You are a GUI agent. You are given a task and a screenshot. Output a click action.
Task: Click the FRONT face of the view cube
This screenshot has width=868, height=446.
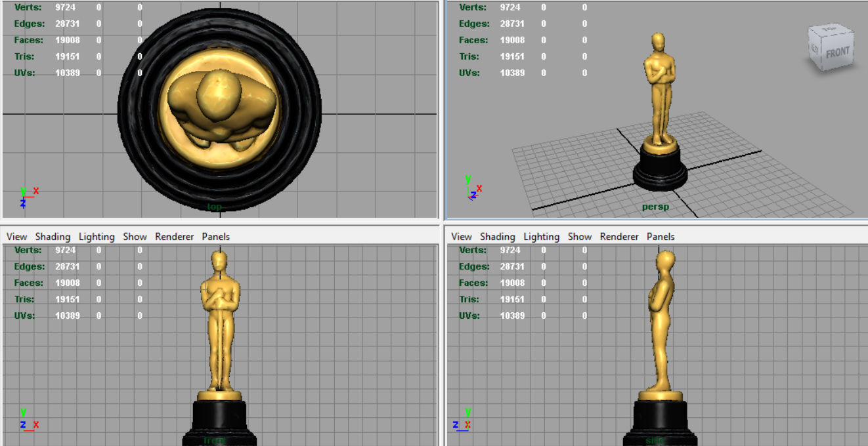(x=838, y=53)
